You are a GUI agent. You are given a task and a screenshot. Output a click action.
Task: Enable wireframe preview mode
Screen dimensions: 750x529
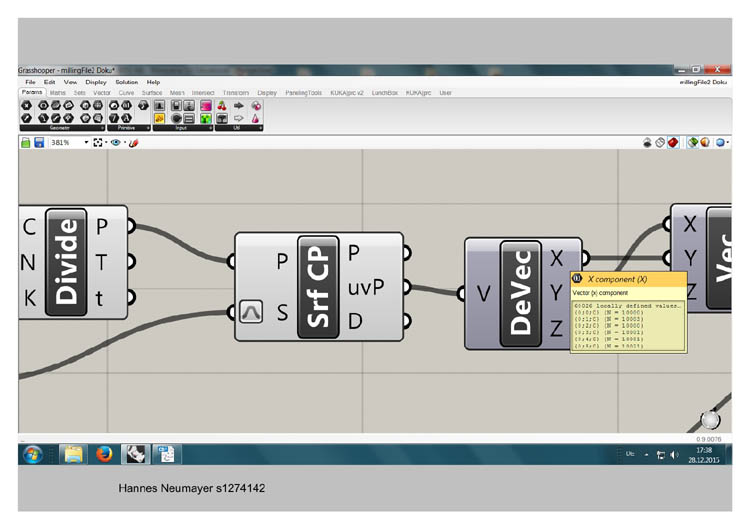(x=660, y=143)
